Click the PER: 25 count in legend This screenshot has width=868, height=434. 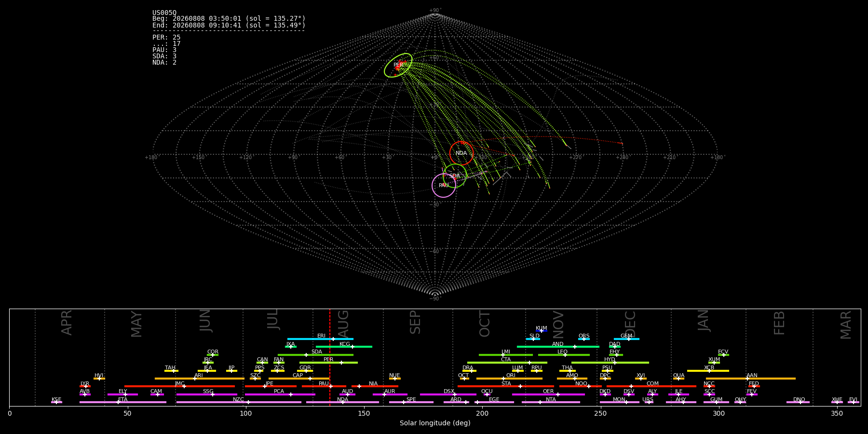point(166,37)
